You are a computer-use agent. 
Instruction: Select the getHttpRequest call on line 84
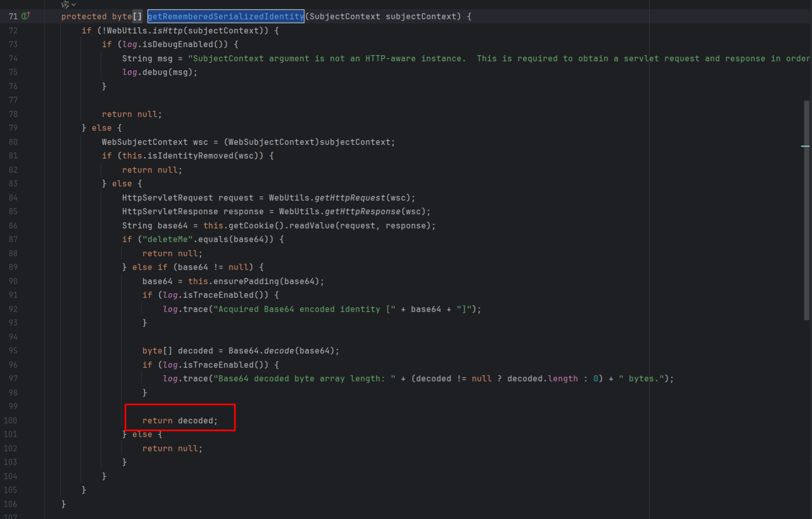(350, 198)
